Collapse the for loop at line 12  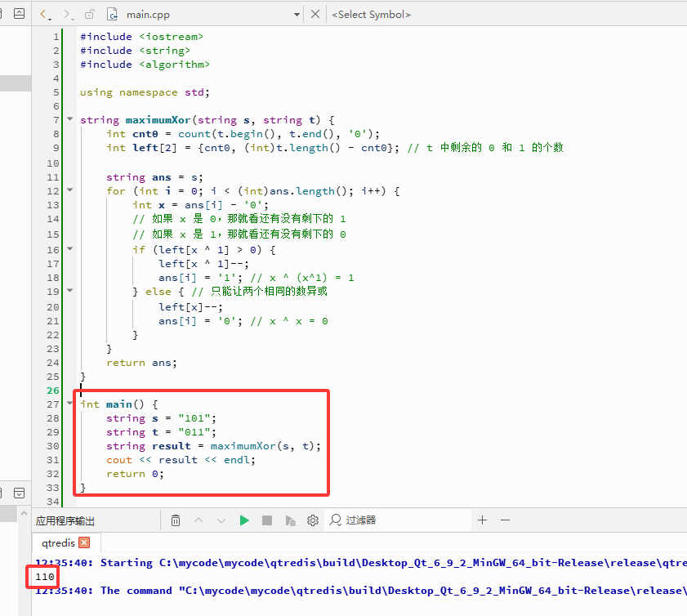click(69, 190)
